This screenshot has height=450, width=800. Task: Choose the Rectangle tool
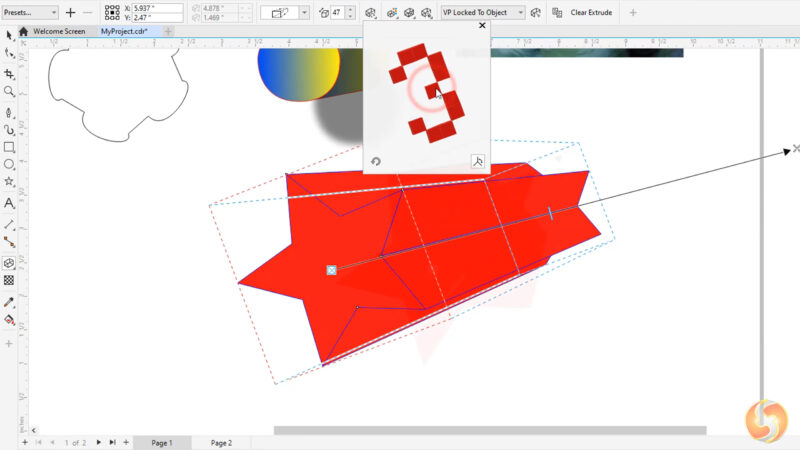click(9, 146)
